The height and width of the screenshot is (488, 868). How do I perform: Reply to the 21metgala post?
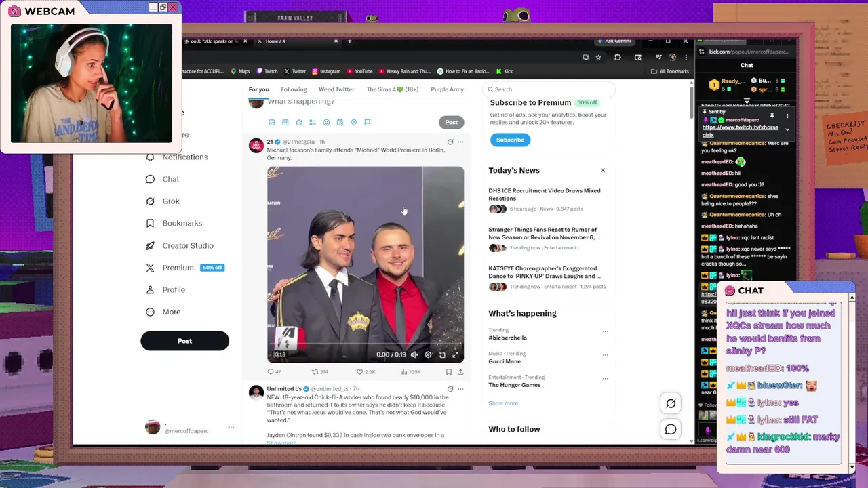coord(274,371)
